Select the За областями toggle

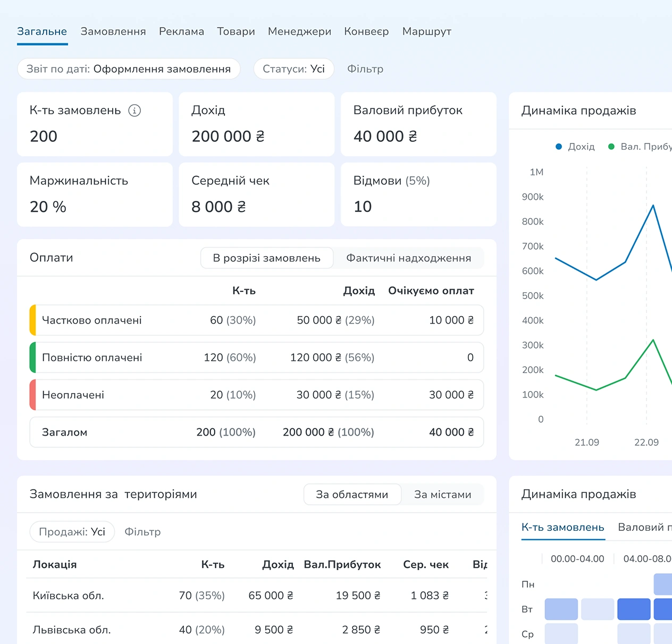[x=352, y=495]
